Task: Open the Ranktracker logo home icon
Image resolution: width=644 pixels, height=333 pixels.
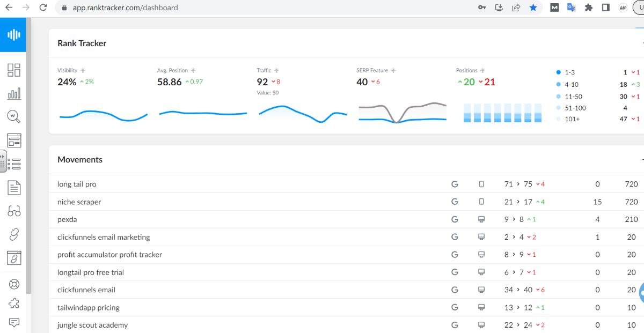Action: pyautogui.click(x=13, y=34)
